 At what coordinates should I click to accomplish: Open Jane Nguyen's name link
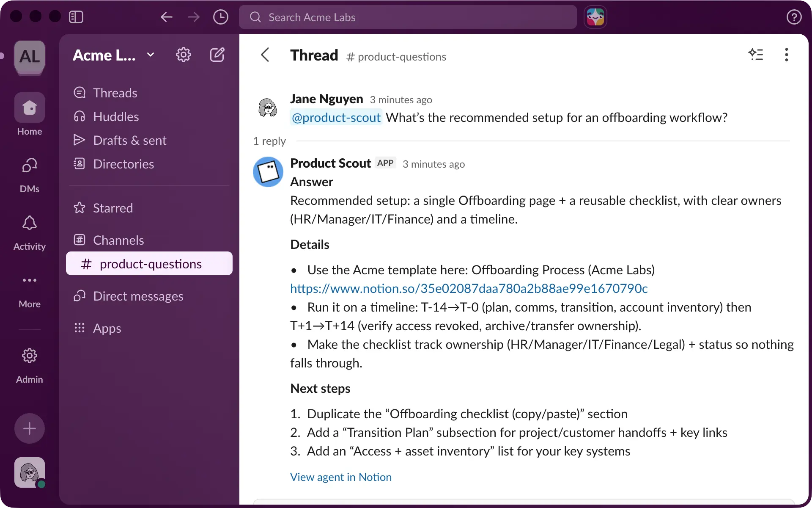point(326,99)
